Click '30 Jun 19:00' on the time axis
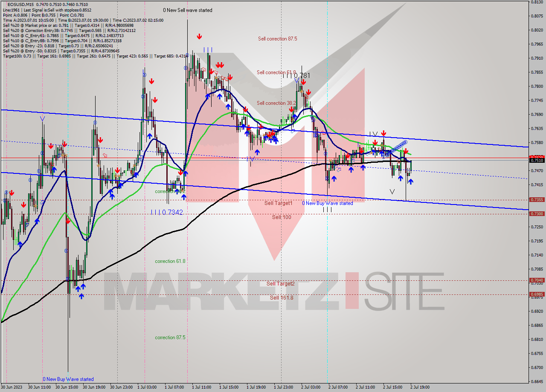The image size is (546, 392). (95, 387)
